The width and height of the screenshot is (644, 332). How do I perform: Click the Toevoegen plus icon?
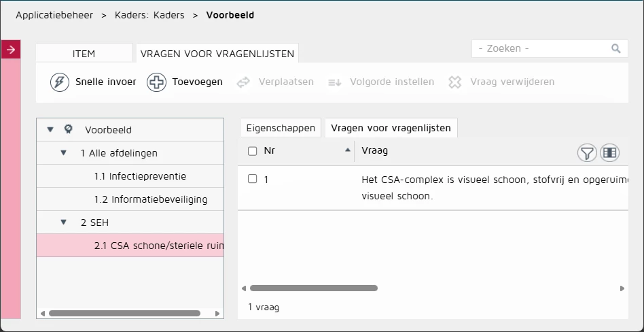(156, 82)
